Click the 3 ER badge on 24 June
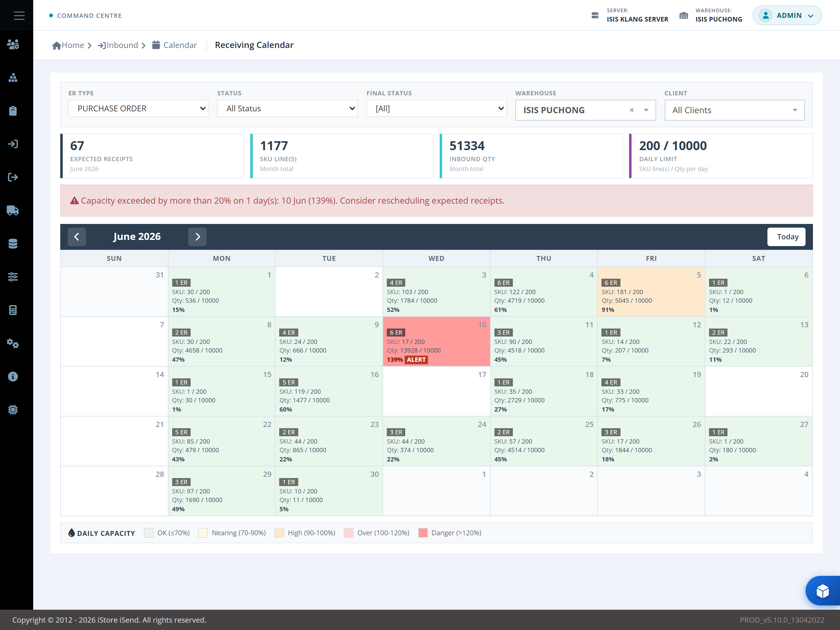Screen dimensions: 840x630 click(396, 432)
